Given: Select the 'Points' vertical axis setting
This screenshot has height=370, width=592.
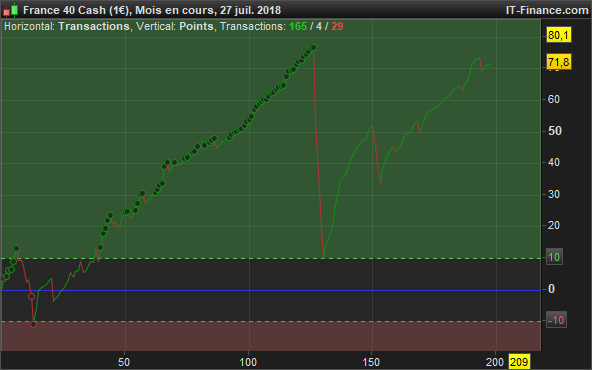Looking at the screenshot, I should tap(196, 26).
